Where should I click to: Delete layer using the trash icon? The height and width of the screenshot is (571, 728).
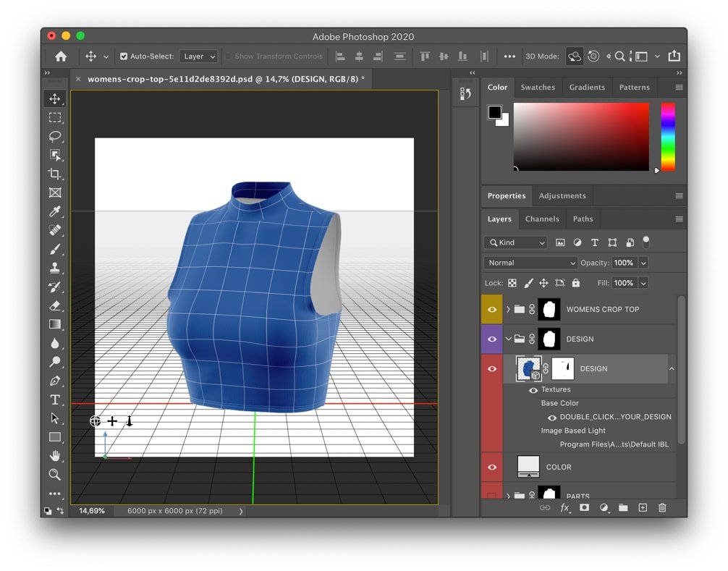point(661,508)
